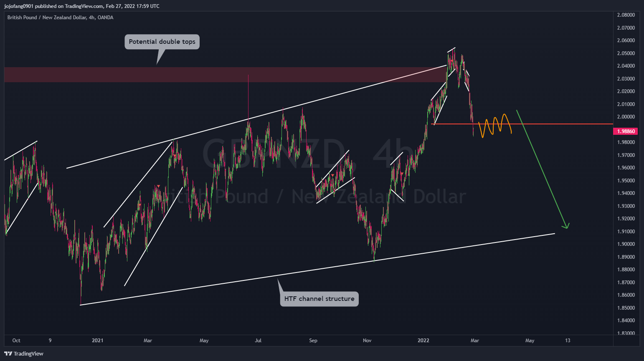
Task: Click the 1.87000 price axis label
Action: click(x=626, y=283)
